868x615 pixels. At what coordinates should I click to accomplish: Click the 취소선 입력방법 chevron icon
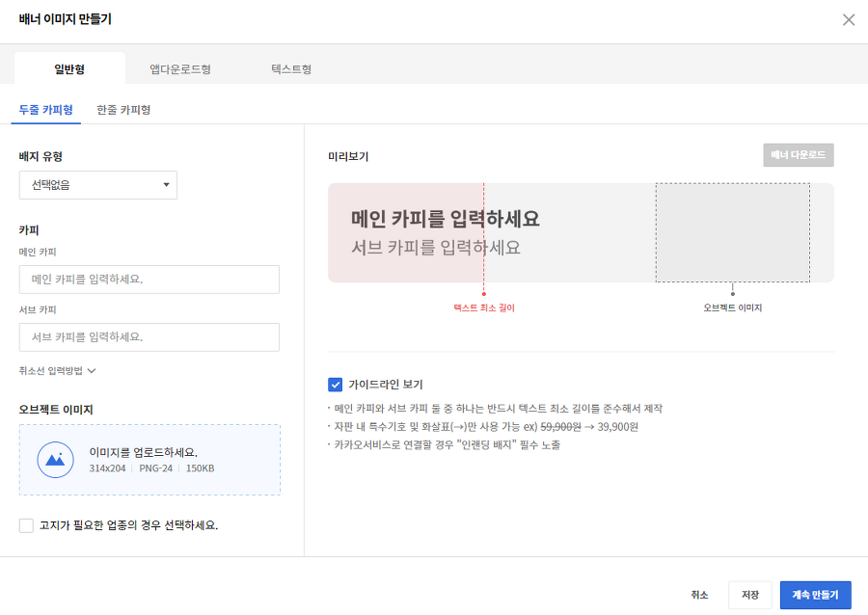click(x=93, y=370)
